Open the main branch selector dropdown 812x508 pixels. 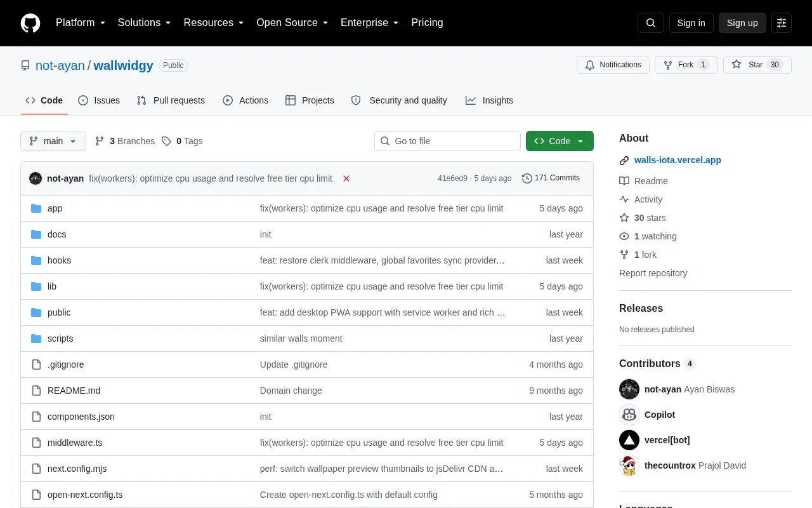(53, 141)
